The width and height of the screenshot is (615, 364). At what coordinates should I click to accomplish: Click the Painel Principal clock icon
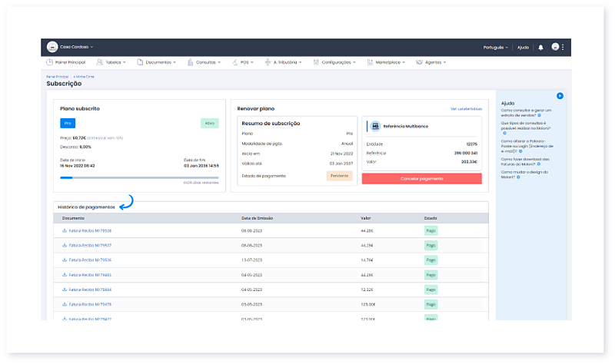(x=49, y=62)
